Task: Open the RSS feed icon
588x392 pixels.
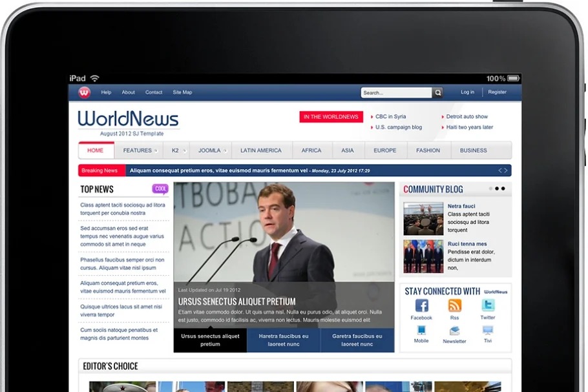Action: (x=455, y=306)
